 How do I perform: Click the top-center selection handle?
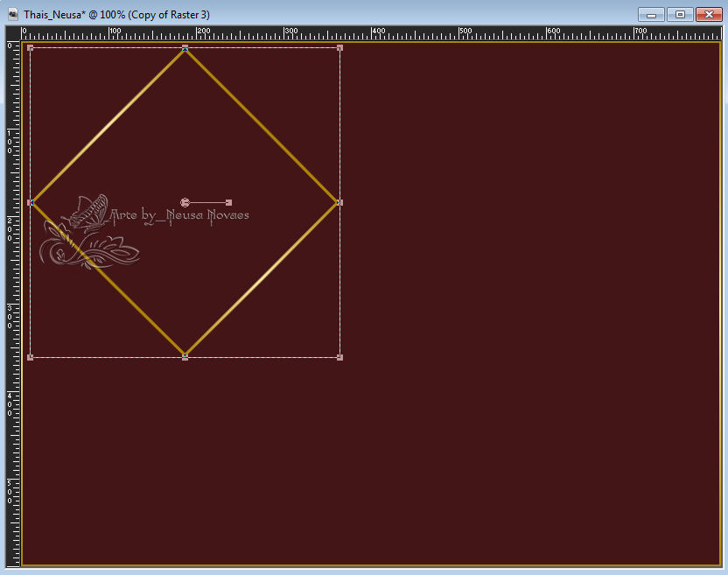click(x=185, y=47)
